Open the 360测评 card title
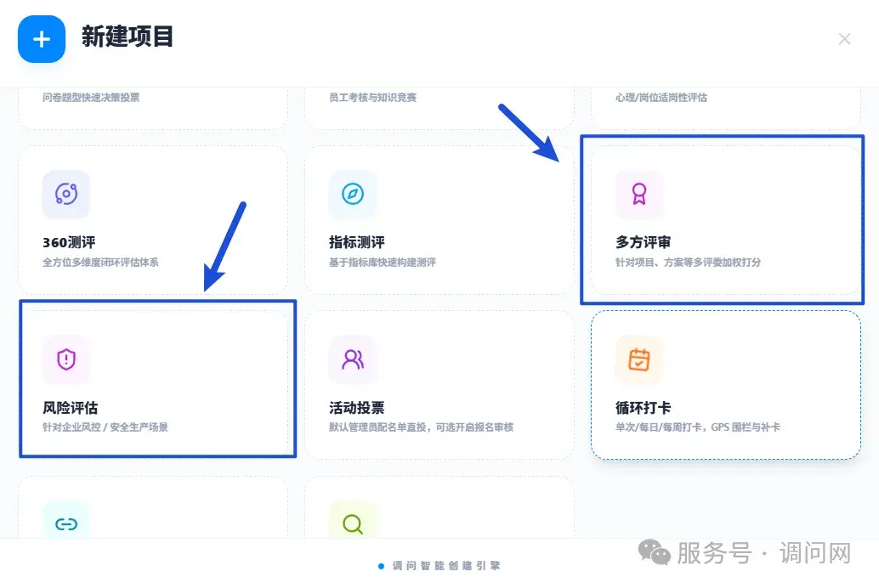This screenshot has height=588, width=879. tap(69, 242)
